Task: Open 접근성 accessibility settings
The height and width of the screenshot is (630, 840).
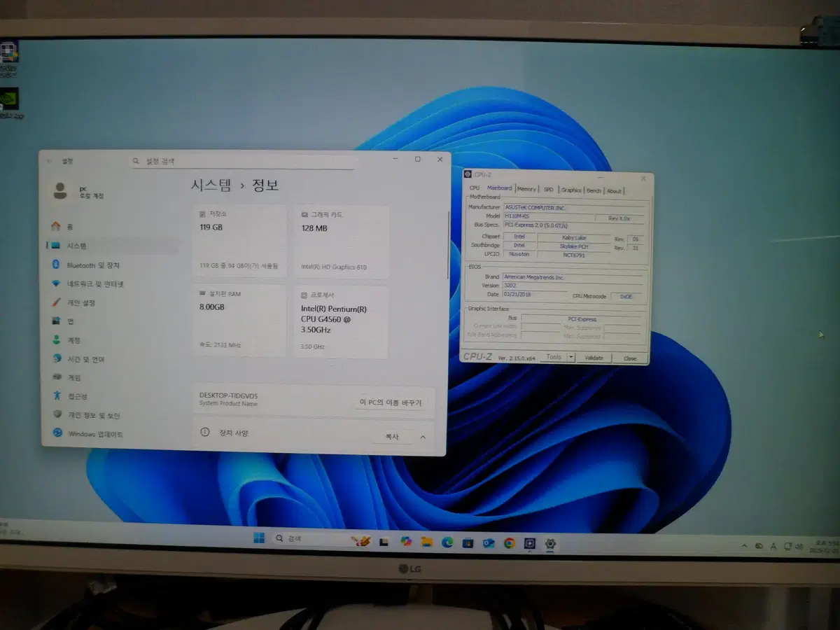Action: pos(111,396)
